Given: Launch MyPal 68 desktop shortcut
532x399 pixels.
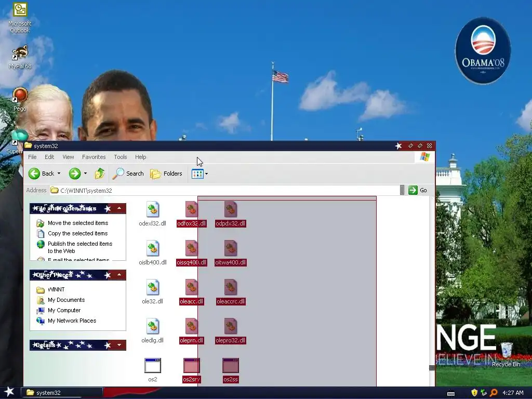Looking at the screenshot, I should (x=20, y=57).
